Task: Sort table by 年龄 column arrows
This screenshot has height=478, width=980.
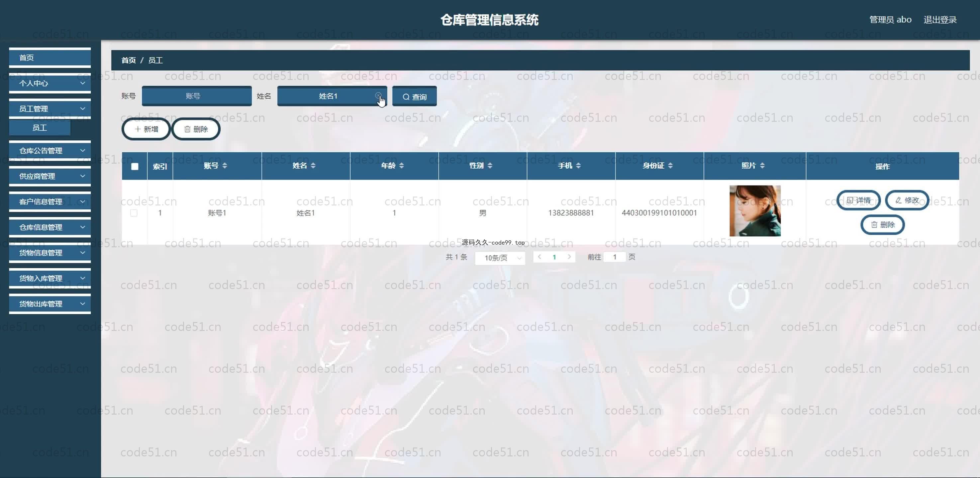Action: point(402,165)
